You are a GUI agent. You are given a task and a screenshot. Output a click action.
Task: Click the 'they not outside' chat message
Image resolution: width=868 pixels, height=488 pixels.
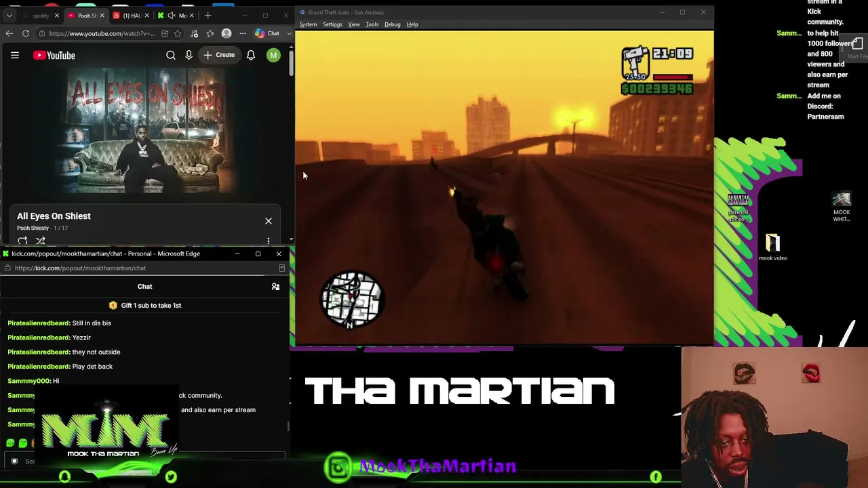tap(96, 352)
